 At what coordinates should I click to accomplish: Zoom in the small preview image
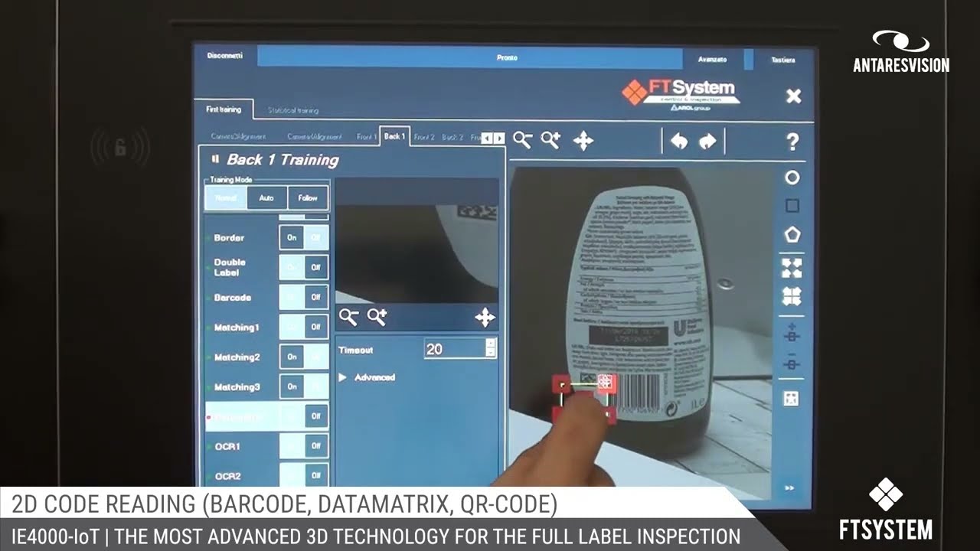click(x=377, y=317)
